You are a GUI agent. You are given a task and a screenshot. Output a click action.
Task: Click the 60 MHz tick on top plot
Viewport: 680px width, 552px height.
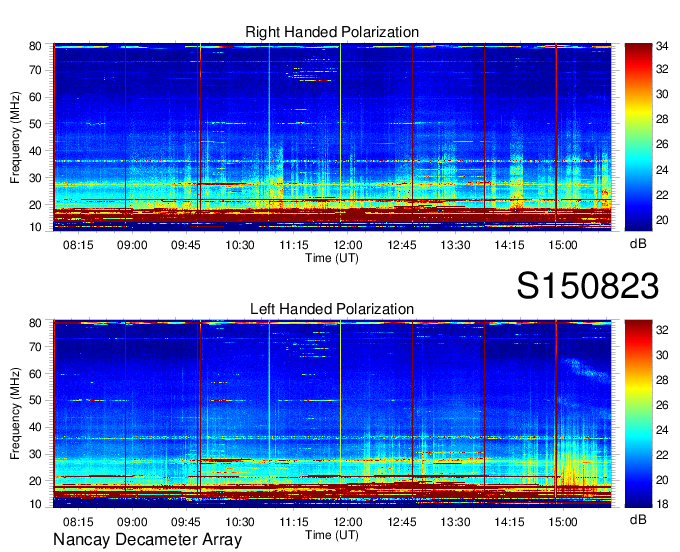click(35, 97)
